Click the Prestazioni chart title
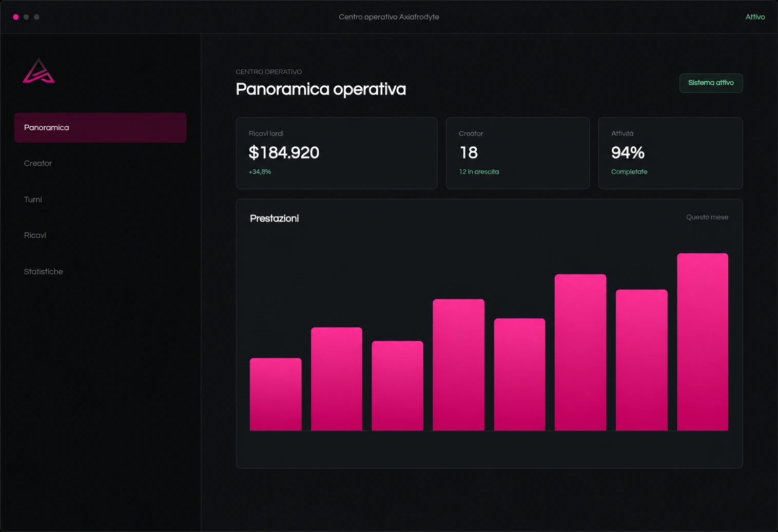The height and width of the screenshot is (532, 778). click(274, 219)
